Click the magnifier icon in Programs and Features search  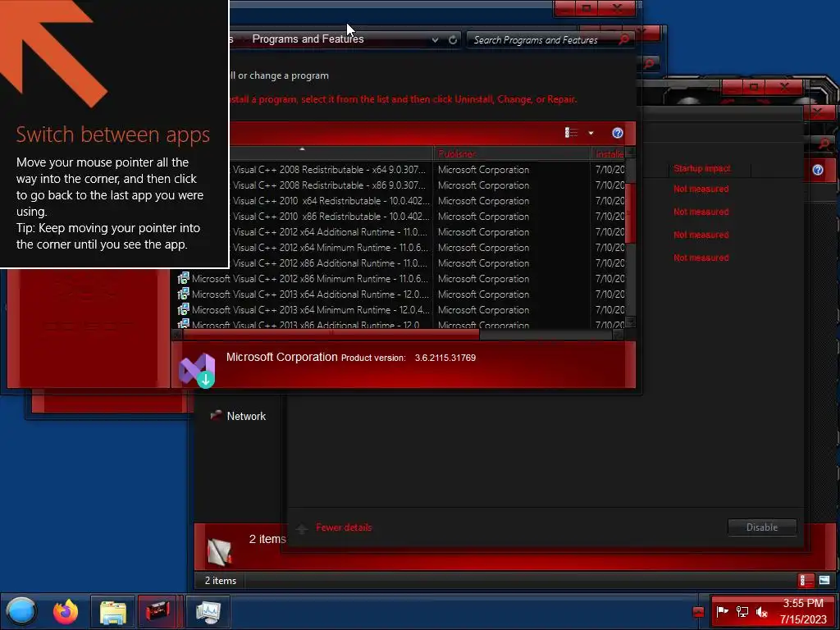tap(624, 39)
